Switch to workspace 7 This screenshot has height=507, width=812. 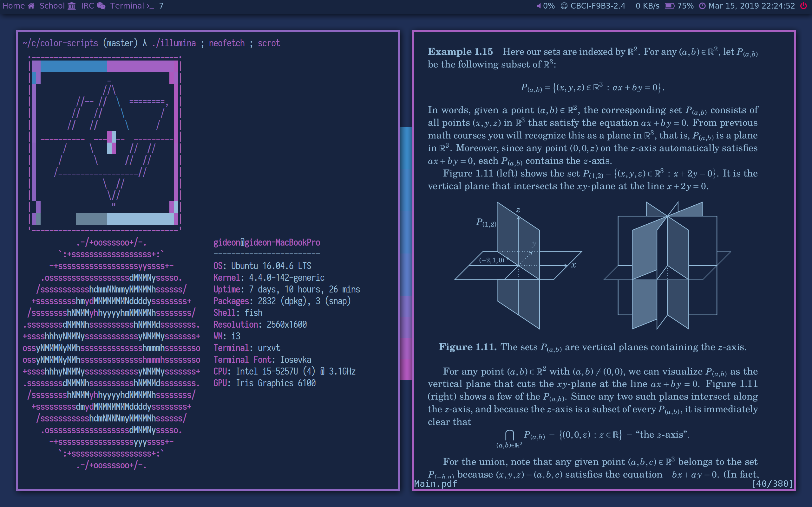pyautogui.click(x=161, y=6)
